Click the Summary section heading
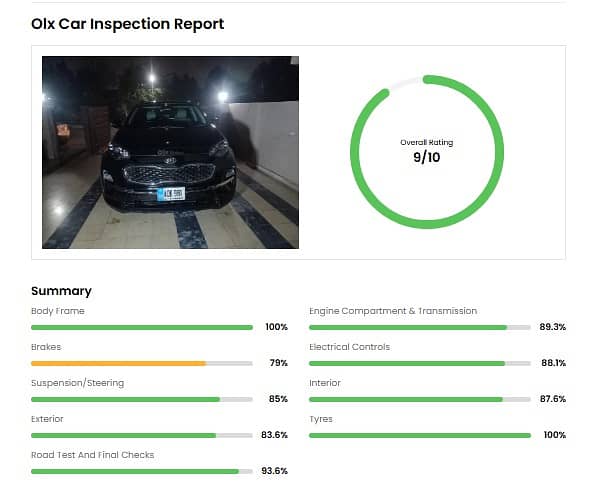This screenshot has height=502, width=604. [61, 291]
